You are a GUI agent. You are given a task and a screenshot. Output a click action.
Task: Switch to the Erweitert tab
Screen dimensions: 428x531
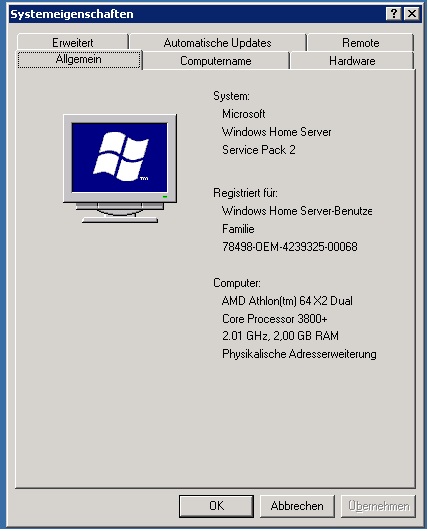pos(73,43)
